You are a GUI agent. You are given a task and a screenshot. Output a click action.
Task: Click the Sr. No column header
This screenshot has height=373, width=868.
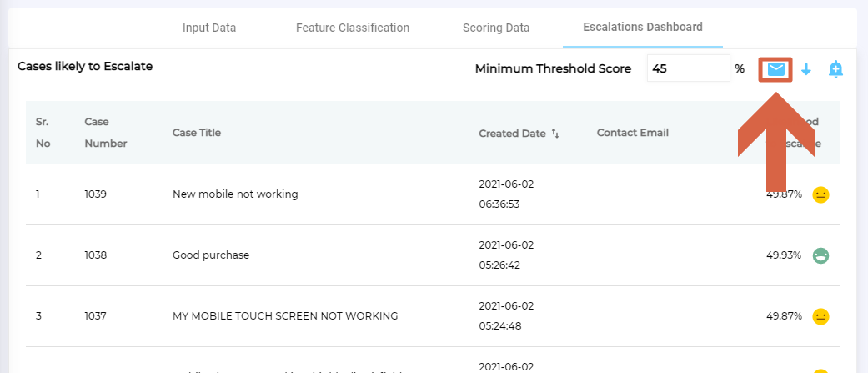coord(43,133)
